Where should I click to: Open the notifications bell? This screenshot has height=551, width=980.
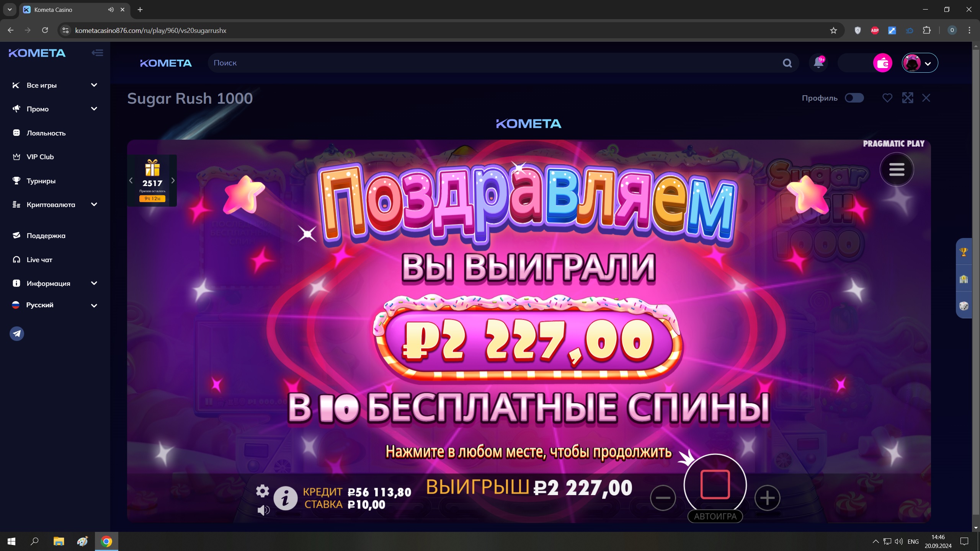coord(818,63)
